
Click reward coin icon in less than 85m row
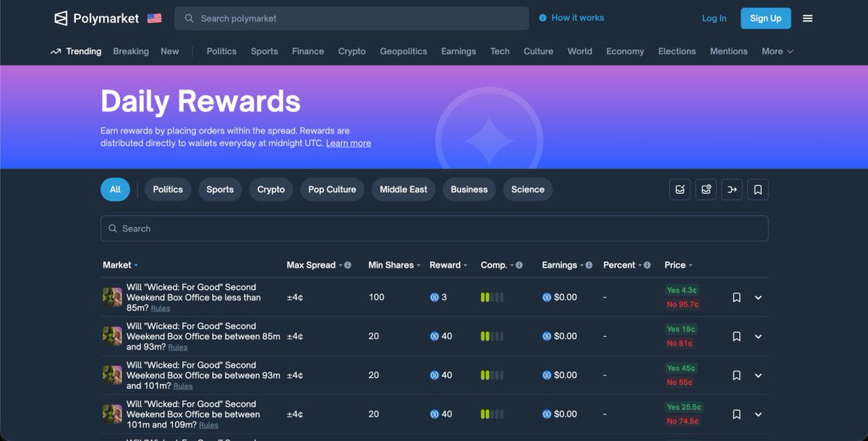[434, 297]
